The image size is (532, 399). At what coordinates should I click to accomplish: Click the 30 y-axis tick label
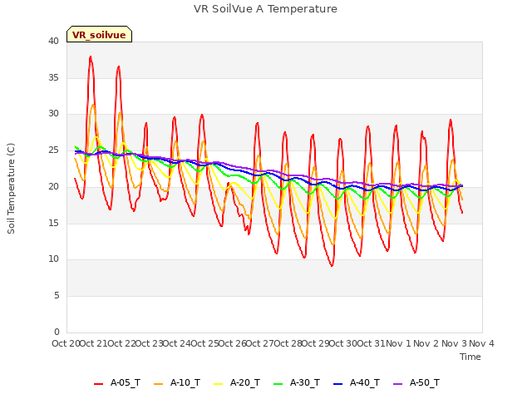53,114
